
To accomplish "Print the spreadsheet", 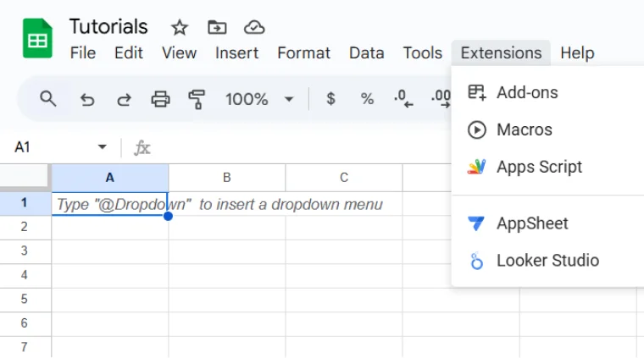I will [x=160, y=99].
